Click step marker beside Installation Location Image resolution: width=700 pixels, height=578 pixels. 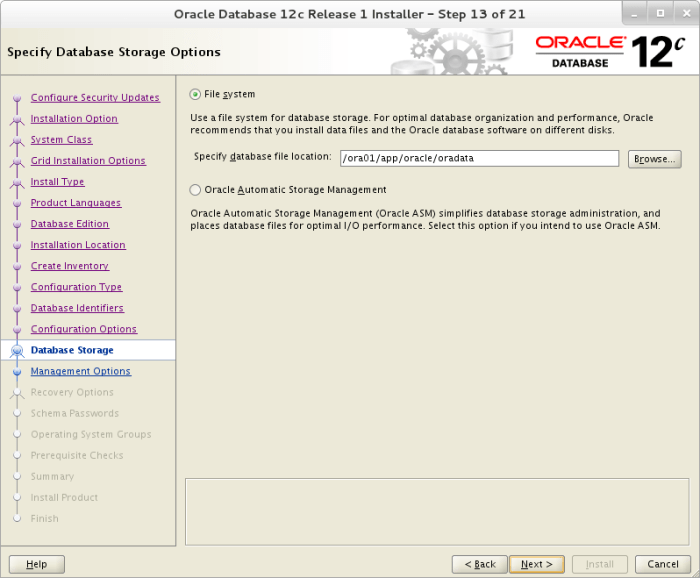coord(17,245)
